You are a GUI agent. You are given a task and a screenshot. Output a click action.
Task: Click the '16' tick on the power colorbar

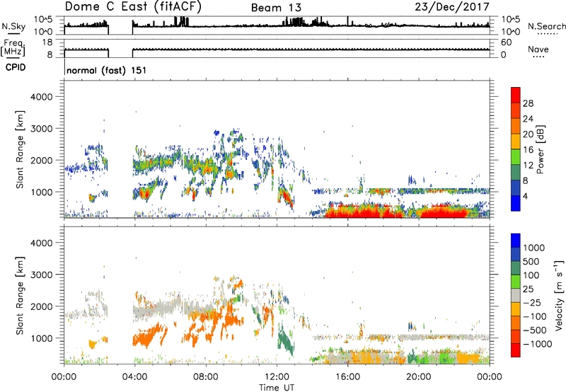528,150
